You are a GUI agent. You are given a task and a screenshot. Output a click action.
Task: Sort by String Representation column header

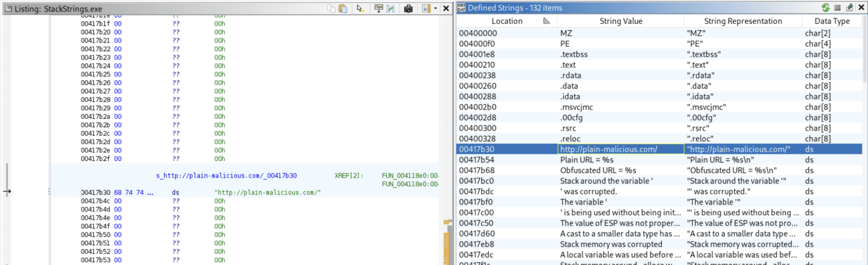[743, 21]
